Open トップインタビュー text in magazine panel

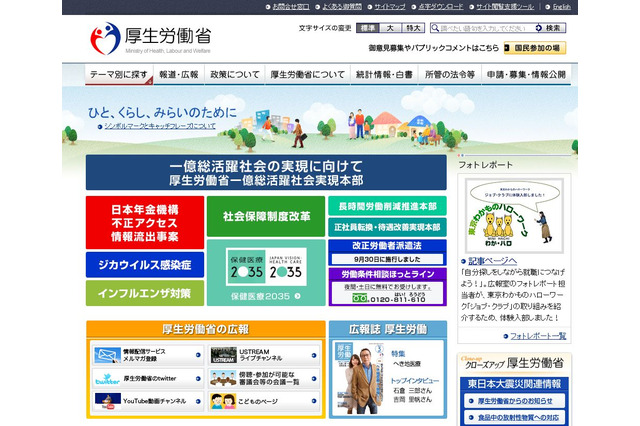tap(415, 380)
